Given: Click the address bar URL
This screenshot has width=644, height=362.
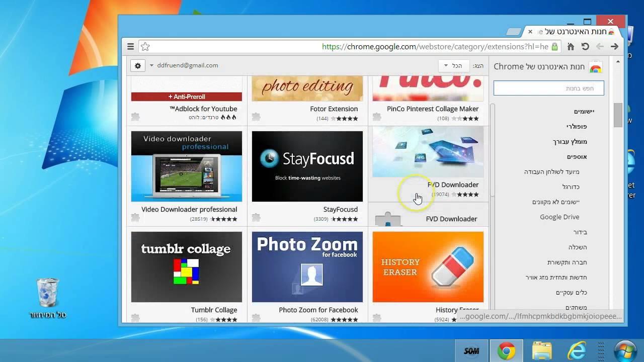Looking at the screenshot, I should coord(435,47).
